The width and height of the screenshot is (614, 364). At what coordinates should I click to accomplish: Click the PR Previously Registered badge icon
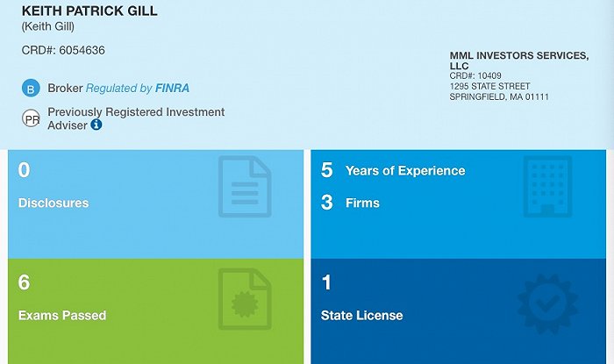[x=31, y=118]
